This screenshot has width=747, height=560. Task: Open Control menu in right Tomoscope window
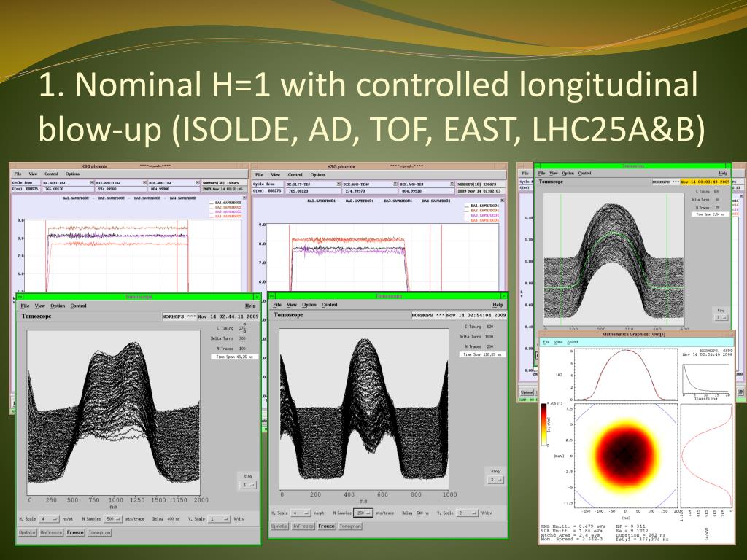click(x=584, y=174)
